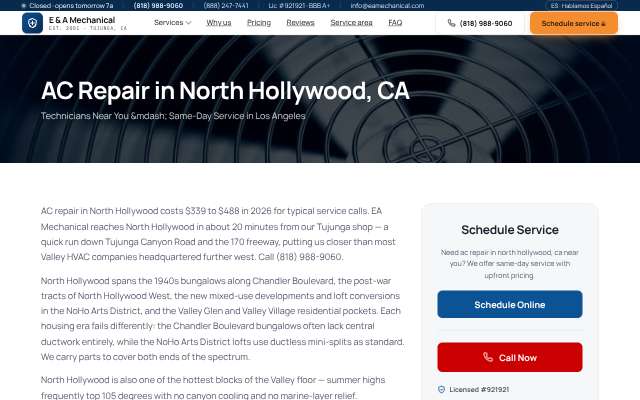
Task: Open the Service area page
Action: [351, 22]
